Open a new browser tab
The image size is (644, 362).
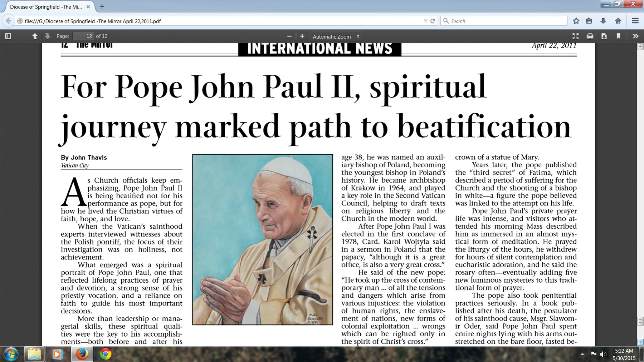tap(102, 6)
